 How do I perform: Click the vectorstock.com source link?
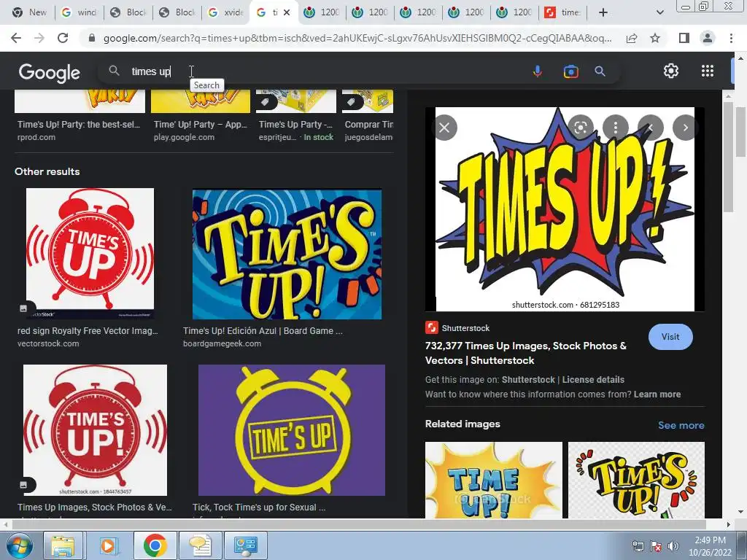click(x=48, y=343)
